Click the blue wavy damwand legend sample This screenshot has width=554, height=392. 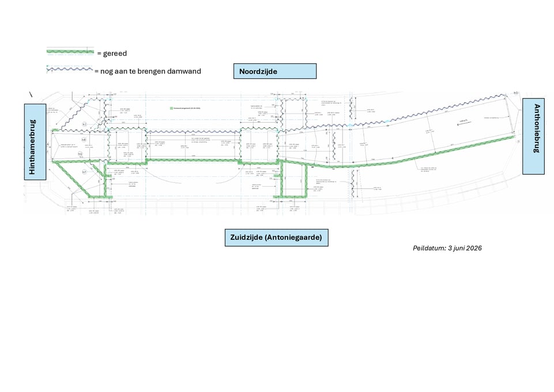[70, 69]
